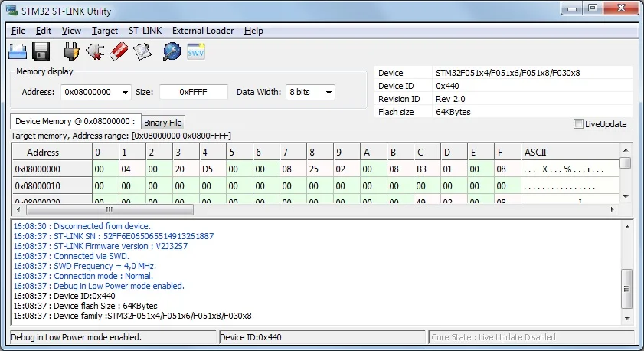Open file toolbar icon
This screenshot has width=644, height=351.
point(18,52)
